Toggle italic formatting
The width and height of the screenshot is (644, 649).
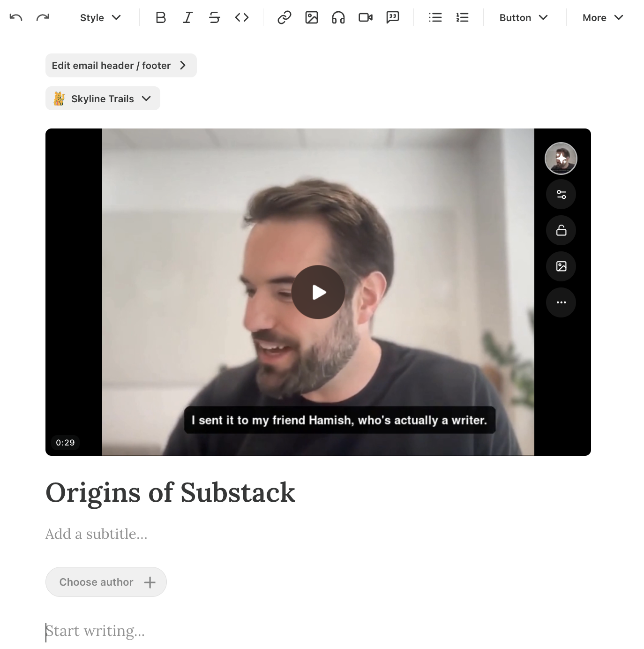(x=188, y=18)
